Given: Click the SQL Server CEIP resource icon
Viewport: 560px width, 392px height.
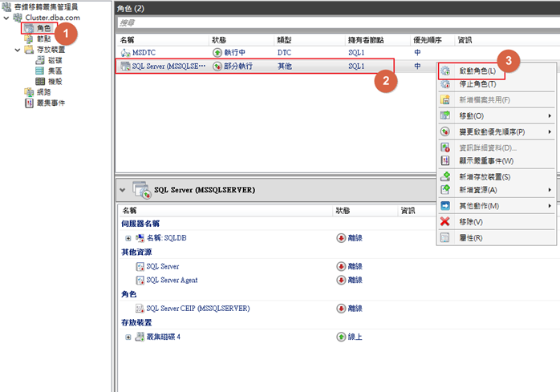Looking at the screenshot, I should pyautogui.click(x=140, y=308).
